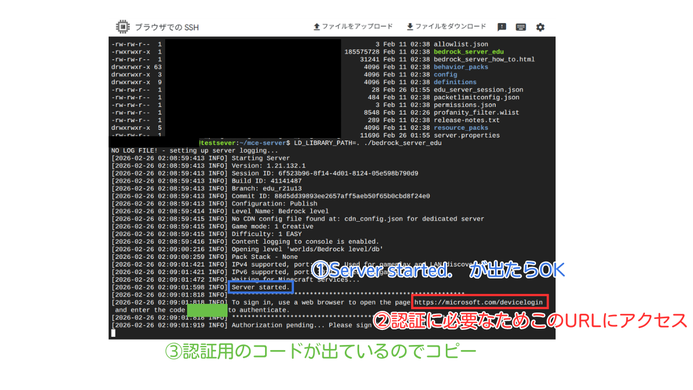693x390 pixels.
Task: Click the 'to authenticate.' text
Action: click(x=259, y=310)
